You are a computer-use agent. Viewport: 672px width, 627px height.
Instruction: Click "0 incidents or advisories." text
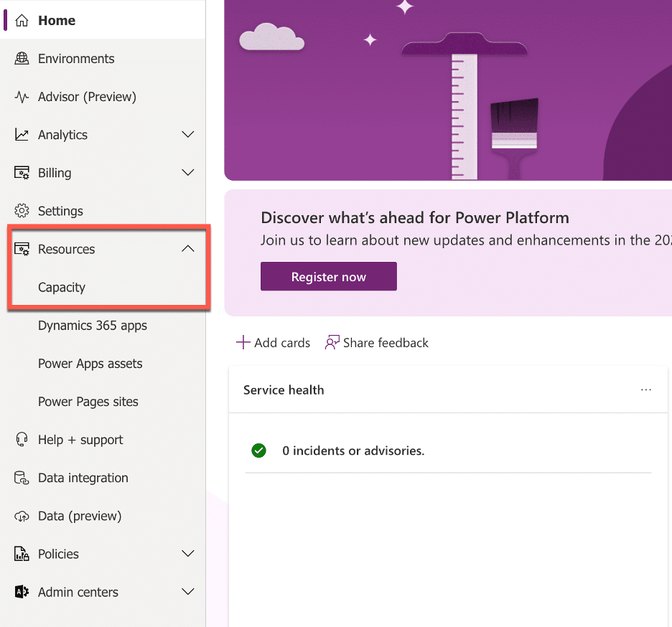click(353, 451)
